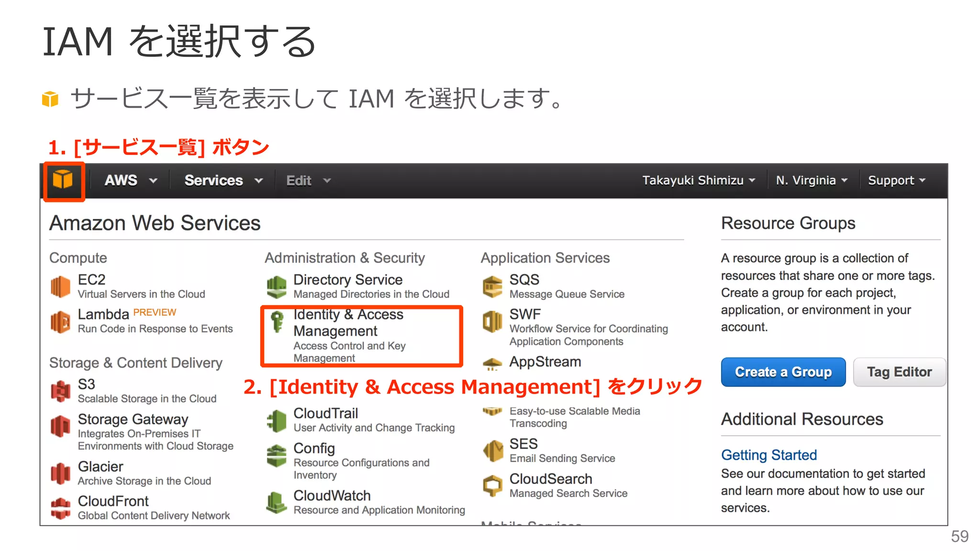This screenshot has height=551, width=980.
Task: Open the Glacier link
Action: (x=100, y=466)
